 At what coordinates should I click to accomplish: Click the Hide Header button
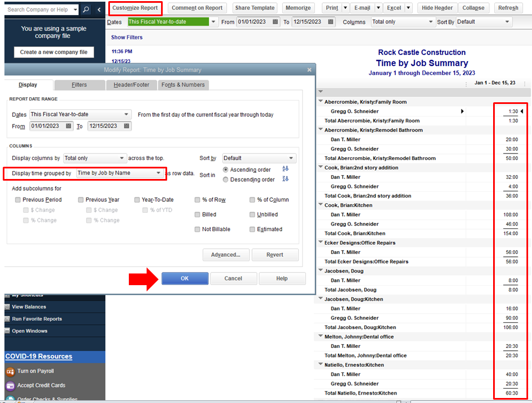click(x=438, y=8)
